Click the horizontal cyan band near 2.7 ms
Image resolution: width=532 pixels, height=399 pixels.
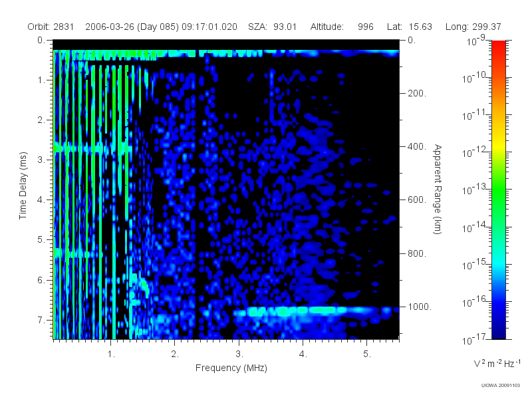pos(92,148)
